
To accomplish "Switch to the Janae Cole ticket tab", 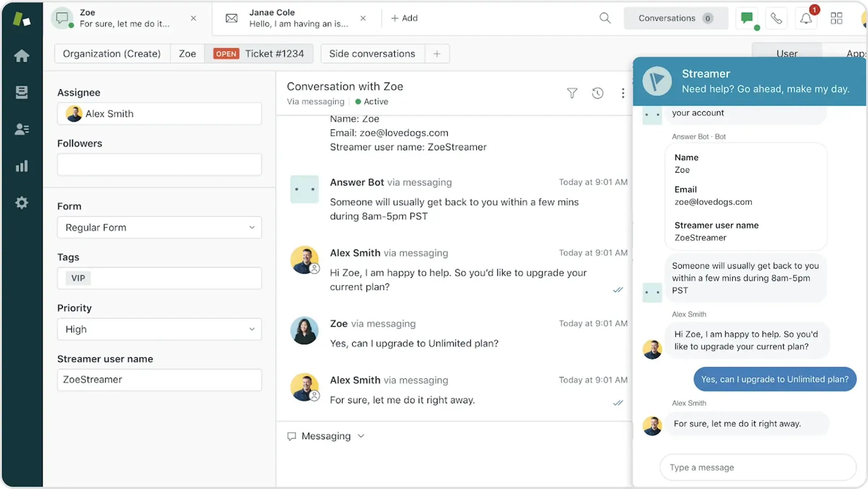I will 297,18.
